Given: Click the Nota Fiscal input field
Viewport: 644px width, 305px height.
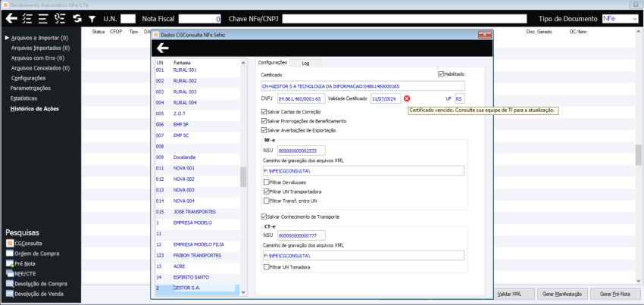Looking at the screenshot, I should 199,19.
